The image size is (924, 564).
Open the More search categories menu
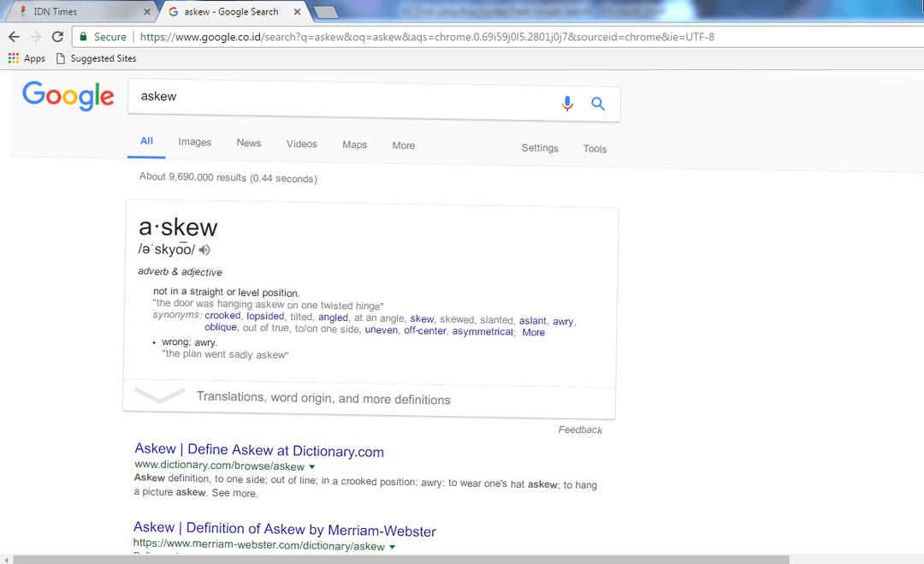click(x=404, y=145)
